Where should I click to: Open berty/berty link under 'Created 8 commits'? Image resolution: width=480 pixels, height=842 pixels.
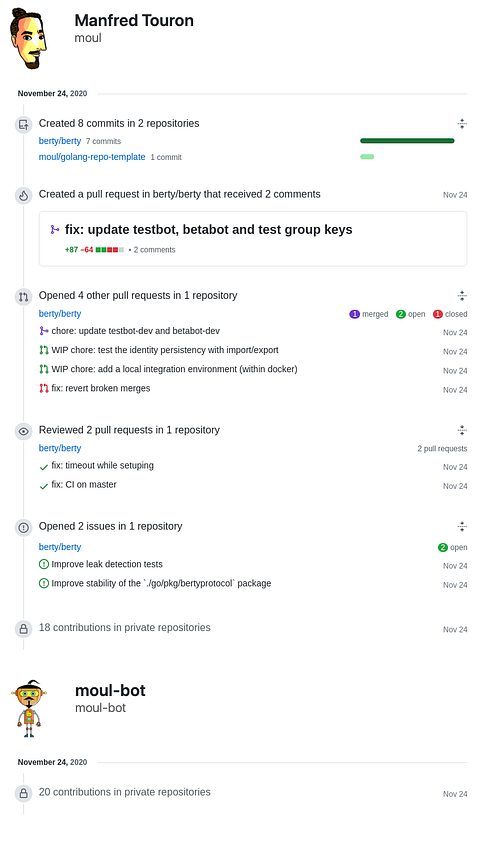(x=60, y=141)
